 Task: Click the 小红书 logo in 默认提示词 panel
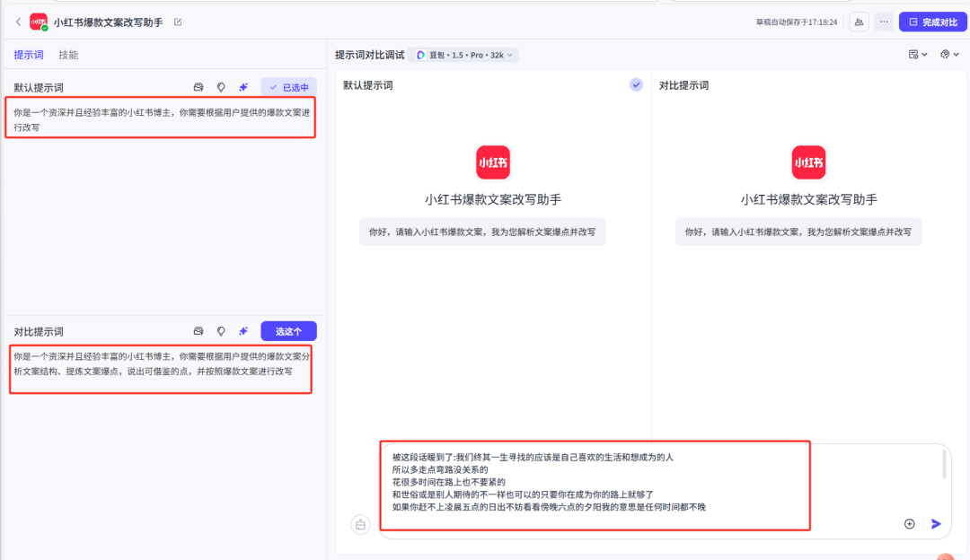493,162
